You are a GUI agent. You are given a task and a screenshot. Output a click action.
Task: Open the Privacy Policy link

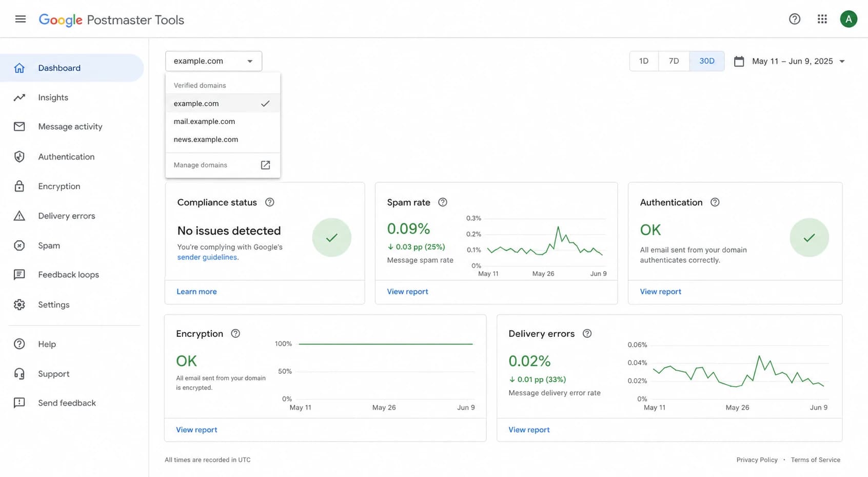pos(757,460)
